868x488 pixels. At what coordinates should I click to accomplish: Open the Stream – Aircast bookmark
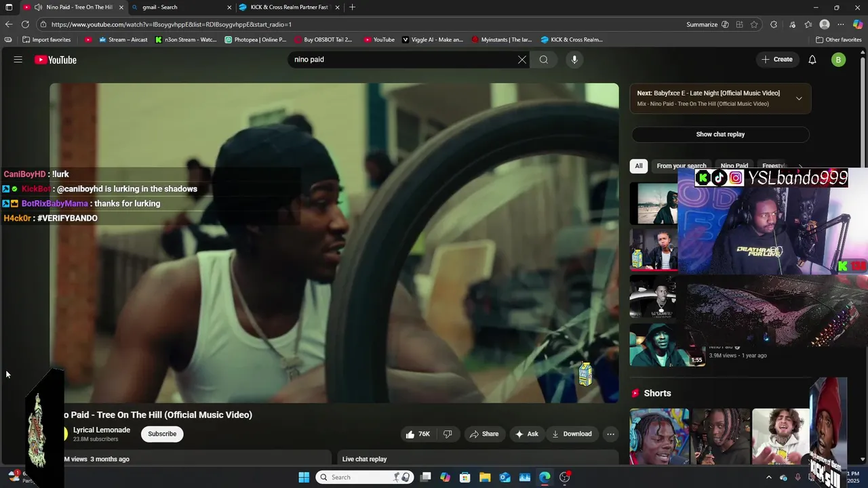click(x=123, y=39)
